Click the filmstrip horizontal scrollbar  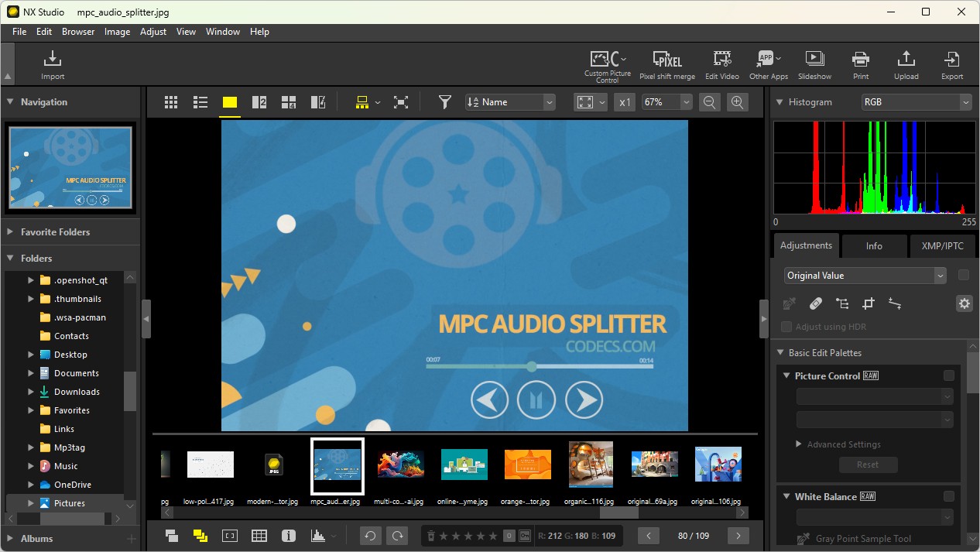[619, 513]
